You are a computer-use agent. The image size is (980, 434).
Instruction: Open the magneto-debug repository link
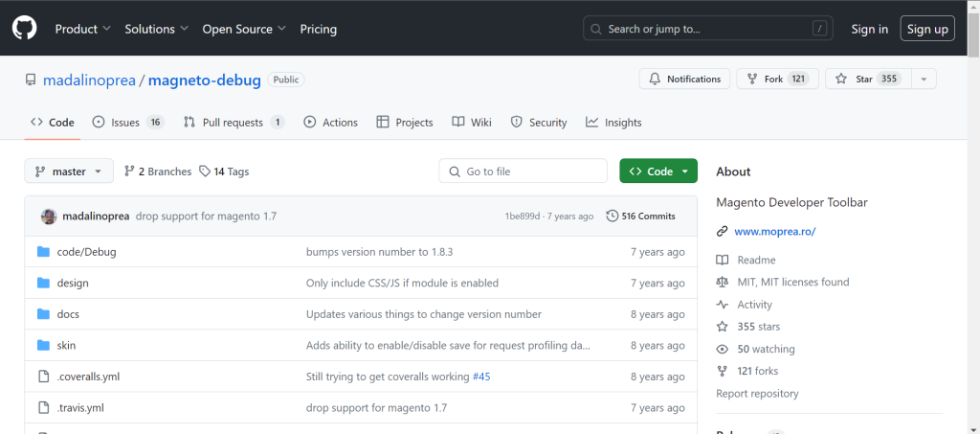pos(205,80)
